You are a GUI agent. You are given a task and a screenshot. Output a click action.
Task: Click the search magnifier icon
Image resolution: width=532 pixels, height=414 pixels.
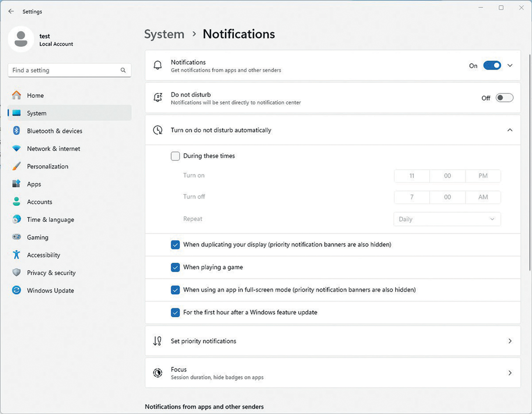(123, 70)
